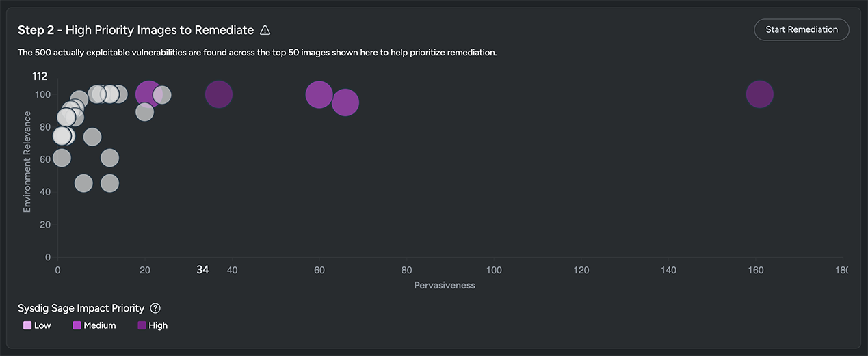Select gray bubble at pervasiveness 6, relevance 45
Image resolution: width=868 pixels, height=356 pixels.
click(83, 183)
